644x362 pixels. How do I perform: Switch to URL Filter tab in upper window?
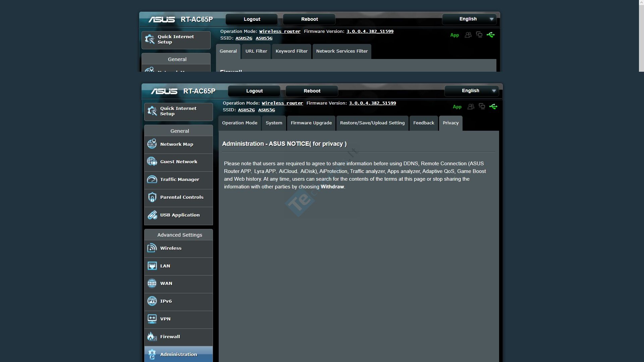256,51
